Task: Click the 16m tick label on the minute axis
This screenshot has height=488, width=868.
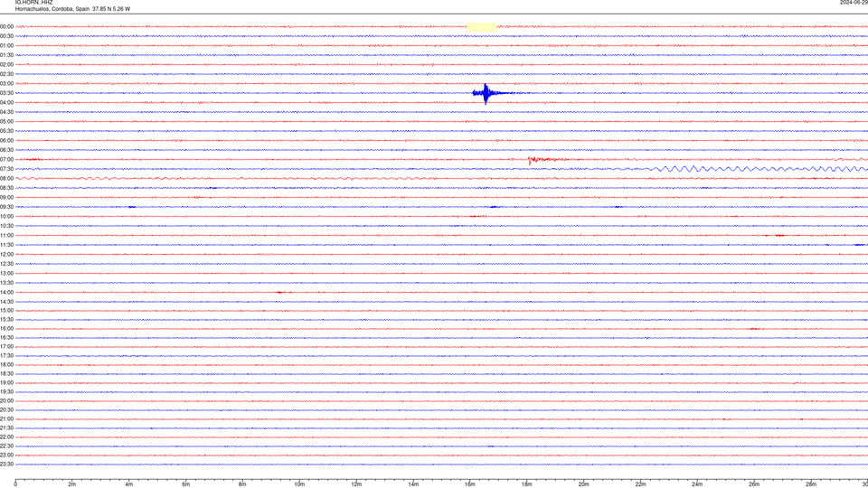Action: pos(470,484)
